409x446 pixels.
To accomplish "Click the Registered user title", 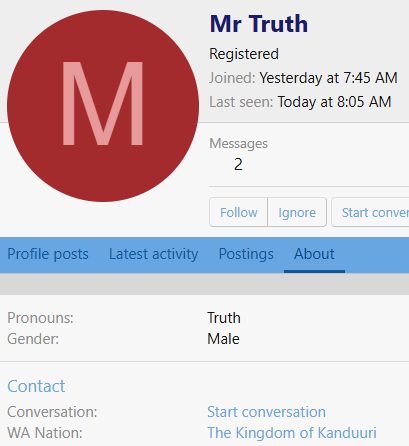I will (244, 54).
